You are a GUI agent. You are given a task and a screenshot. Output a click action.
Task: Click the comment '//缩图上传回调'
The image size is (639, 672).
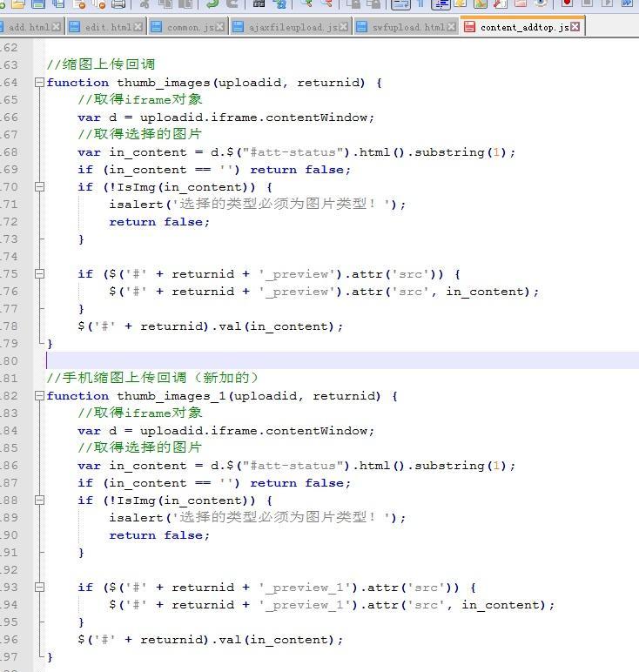(101, 64)
